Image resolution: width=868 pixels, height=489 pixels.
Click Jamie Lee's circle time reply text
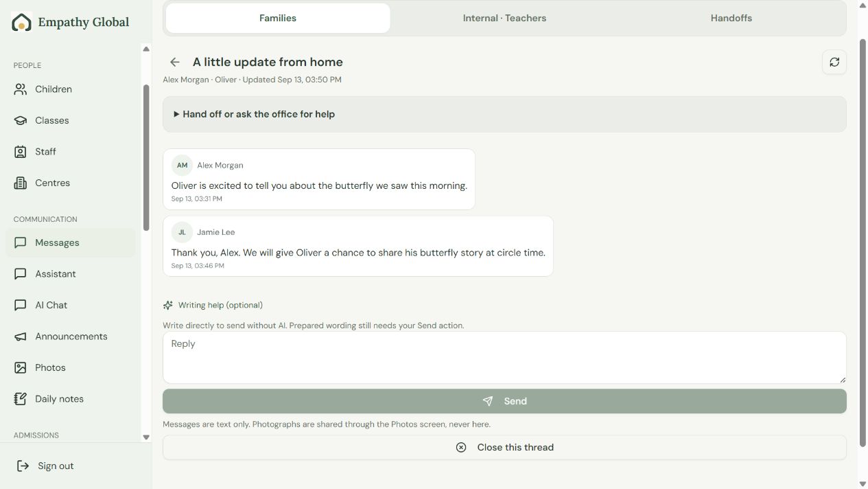pyautogui.click(x=358, y=253)
